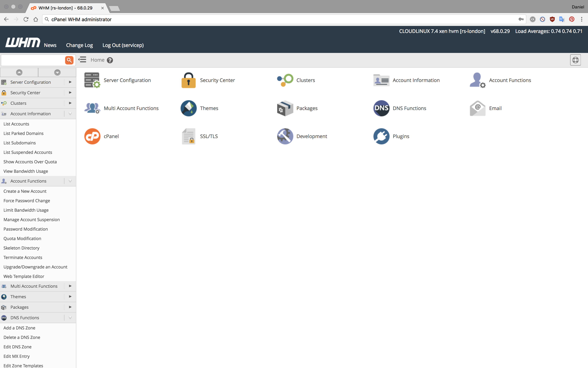
Task: Open the support lifebuoy icon
Action: pos(575,60)
